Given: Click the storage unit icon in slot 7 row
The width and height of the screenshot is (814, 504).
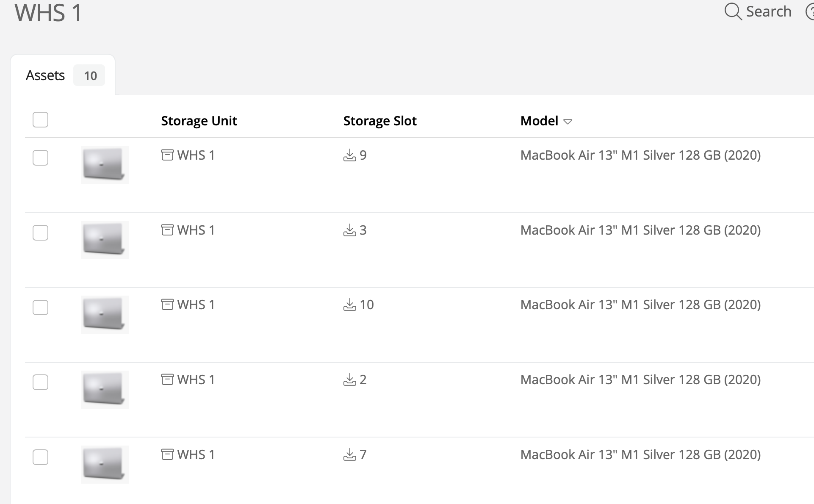Looking at the screenshot, I should coord(167,454).
